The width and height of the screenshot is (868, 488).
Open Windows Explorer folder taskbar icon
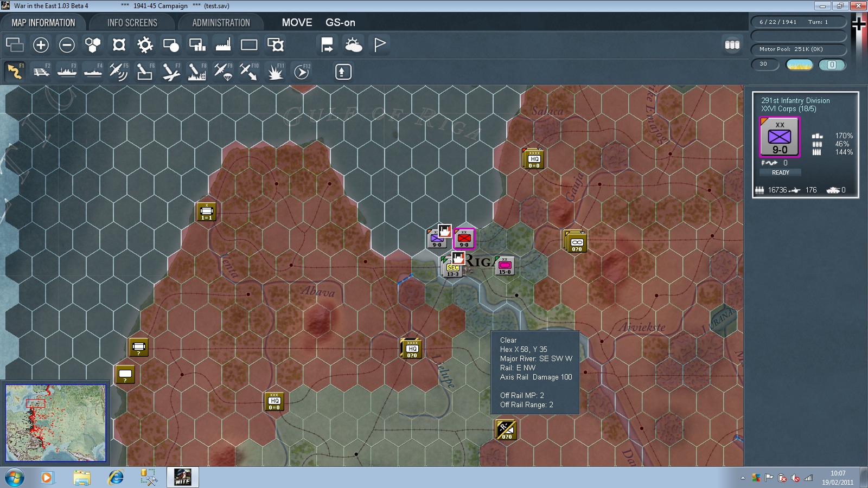tap(82, 478)
